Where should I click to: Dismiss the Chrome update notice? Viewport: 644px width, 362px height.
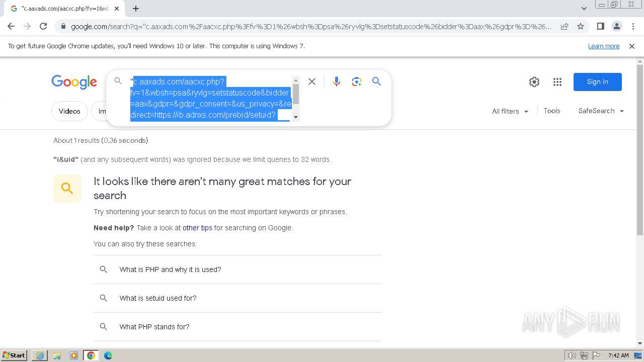(x=632, y=46)
